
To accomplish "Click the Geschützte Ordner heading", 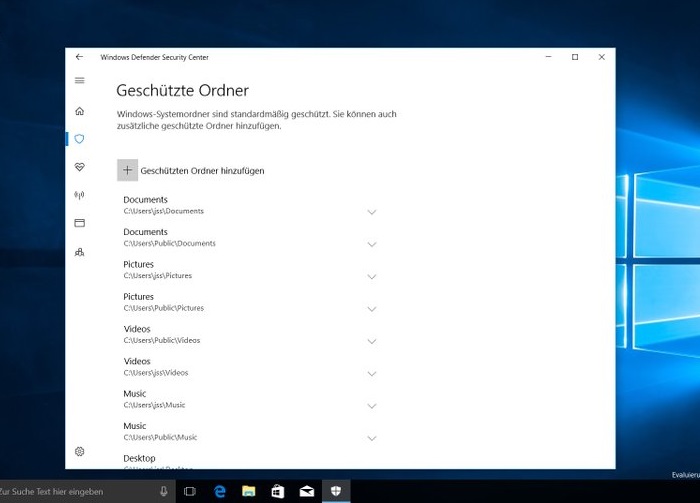I will (x=182, y=91).
